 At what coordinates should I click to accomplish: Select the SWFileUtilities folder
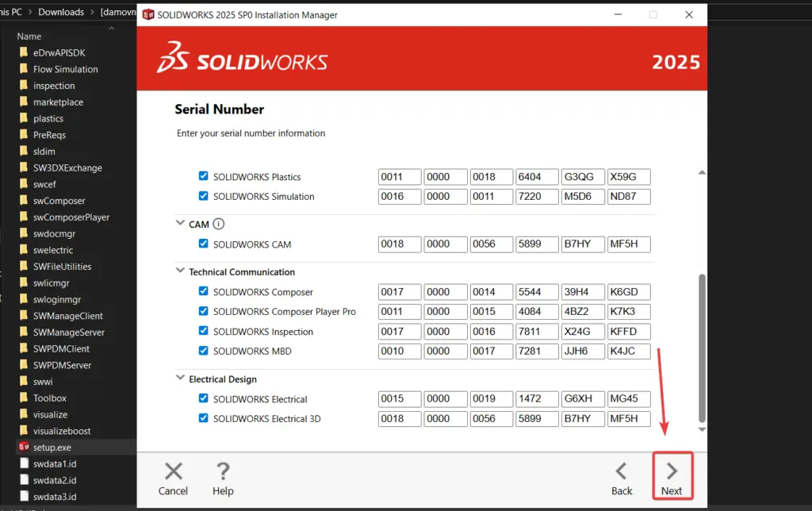[x=62, y=267]
